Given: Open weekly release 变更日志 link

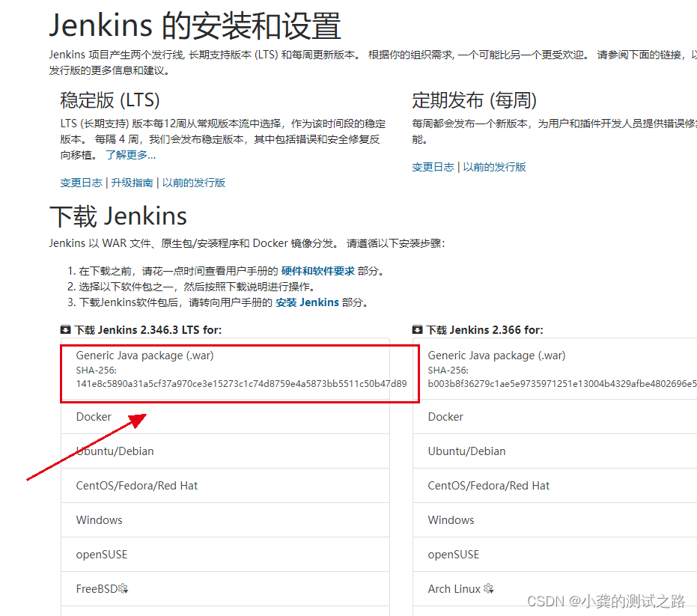Looking at the screenshot, I should pyautogui.click(x=433, y=167).
